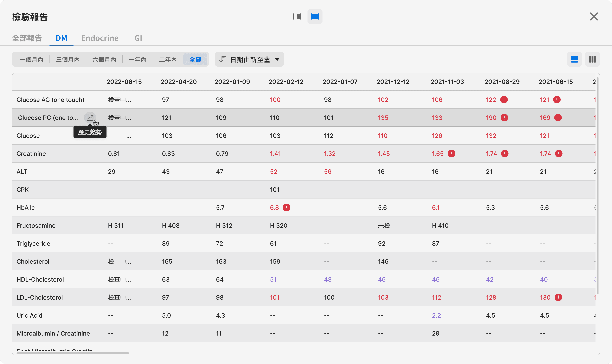Filter results to 三個月內
Screen dimensions: 612x364
coord(68,59)
